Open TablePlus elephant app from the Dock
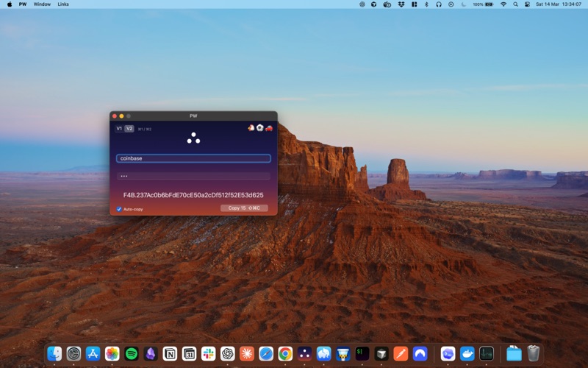Viewport: 588px width, 368px height. [x=323, y=353]
